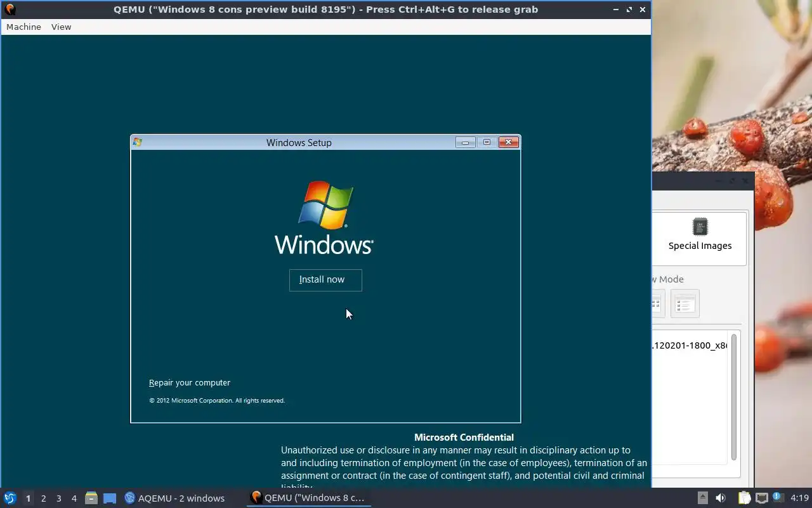Screen dimensions: 812x508
Task: Open the Repair your computer link
Action: point(190,383)
